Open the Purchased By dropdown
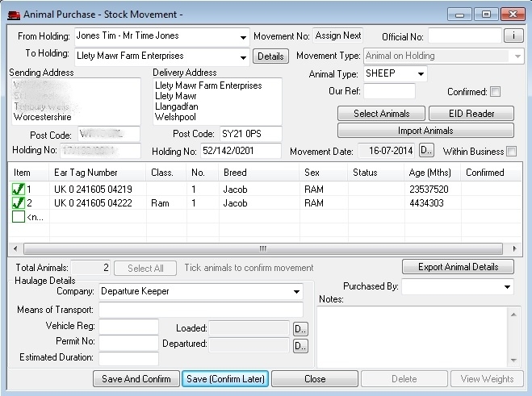532x396 pixels. click(x=507, y=286)
